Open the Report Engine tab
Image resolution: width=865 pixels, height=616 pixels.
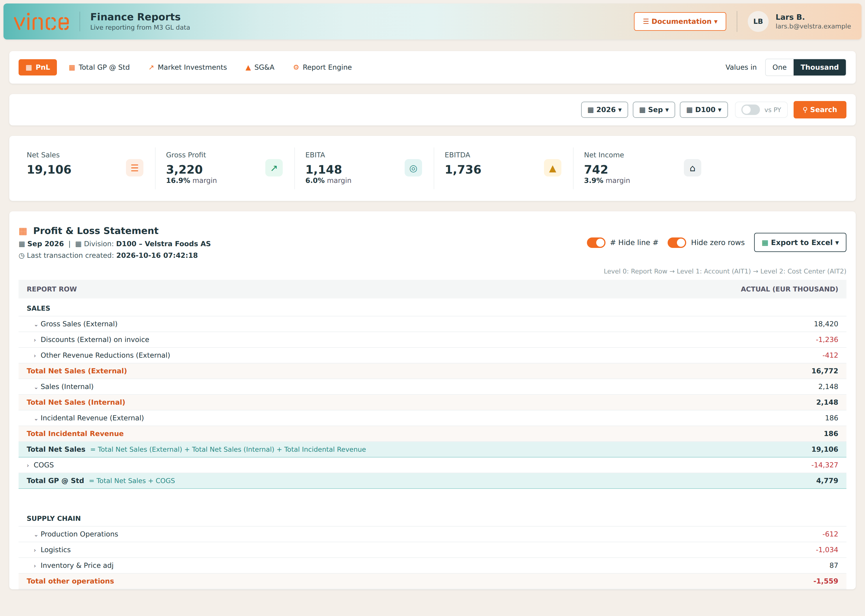pos(323,68)
